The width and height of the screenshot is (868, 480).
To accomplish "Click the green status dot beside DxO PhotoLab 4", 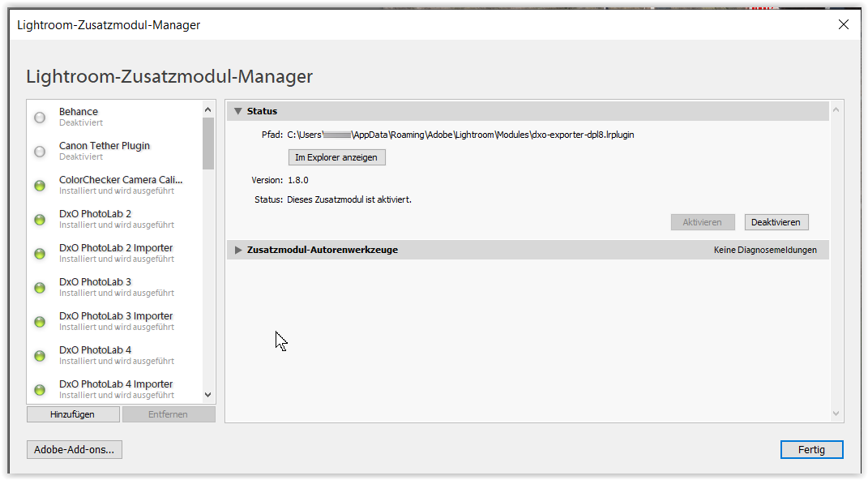I will [x=40, y=356].
